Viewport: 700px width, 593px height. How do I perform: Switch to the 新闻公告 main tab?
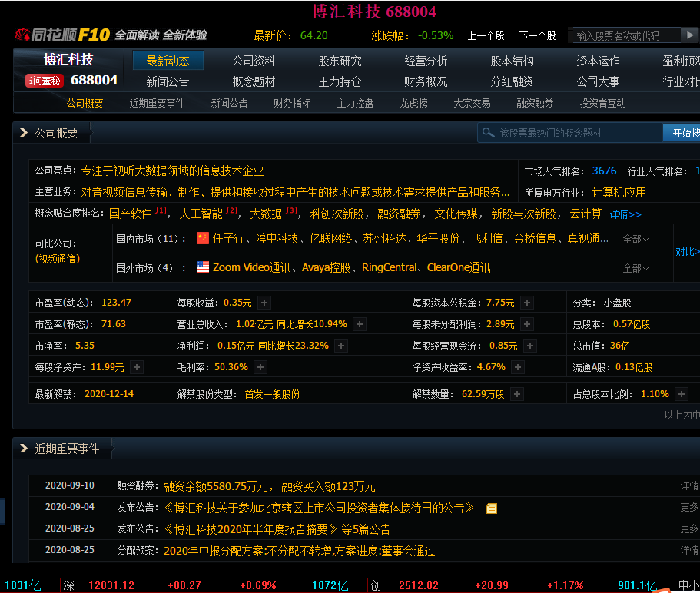(x=168, y=81)
